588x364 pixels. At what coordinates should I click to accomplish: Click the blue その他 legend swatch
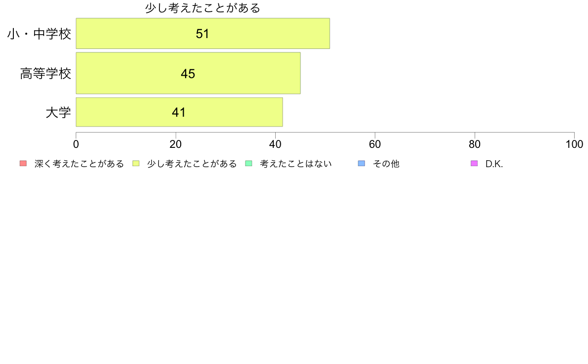[361, 163]
